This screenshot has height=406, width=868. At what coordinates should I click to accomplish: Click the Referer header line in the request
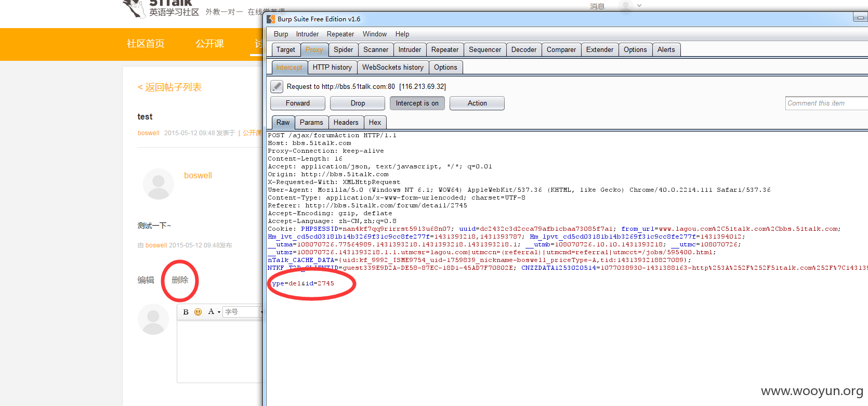367,205
